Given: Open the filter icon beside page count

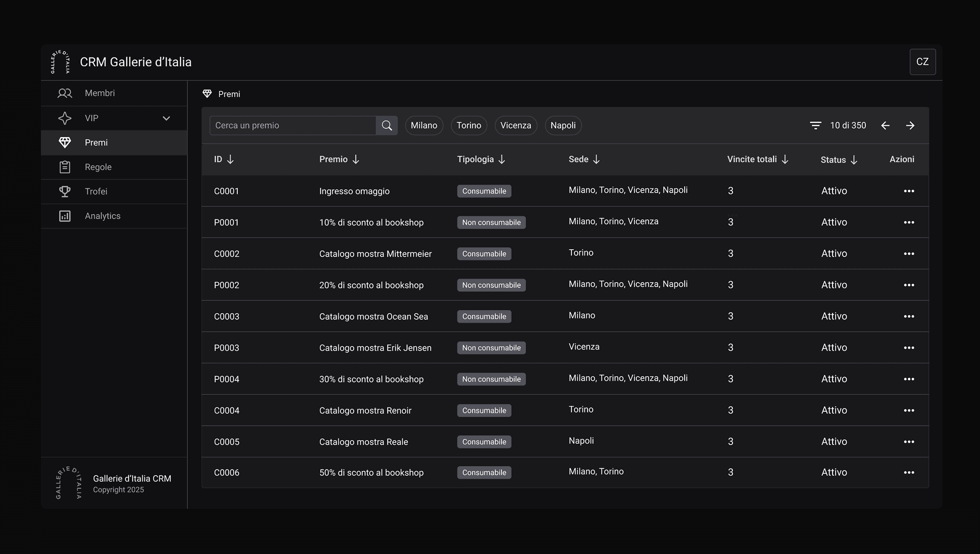Looking at the screenshot, I should coord(815,125).
